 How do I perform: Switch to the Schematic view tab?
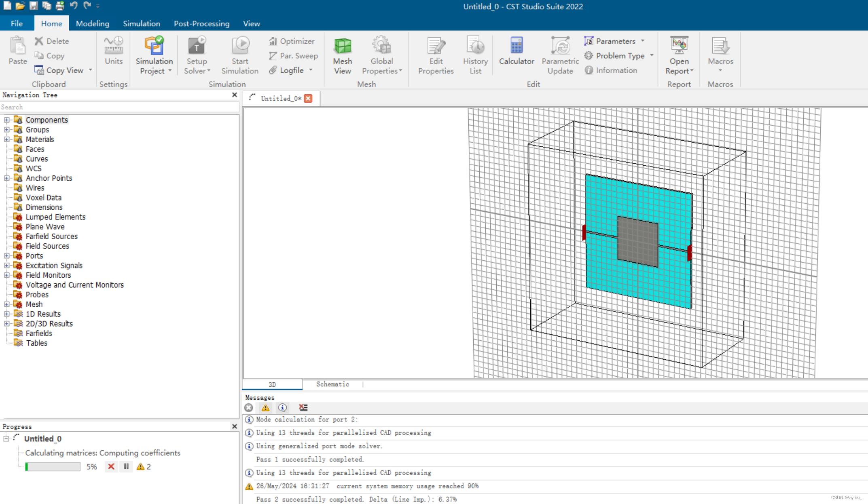tap(332, 384)
